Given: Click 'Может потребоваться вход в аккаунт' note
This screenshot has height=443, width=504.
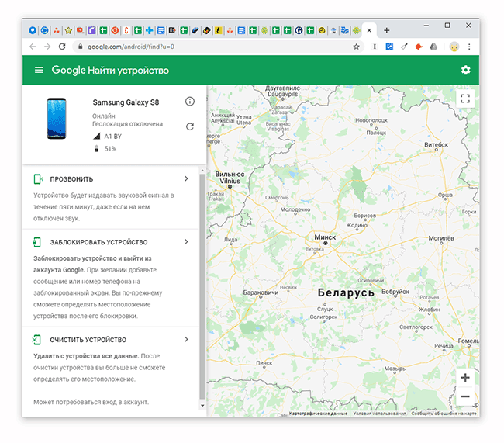Looking at the screenshot, I should pyautogui.click(x=91, y=402).
